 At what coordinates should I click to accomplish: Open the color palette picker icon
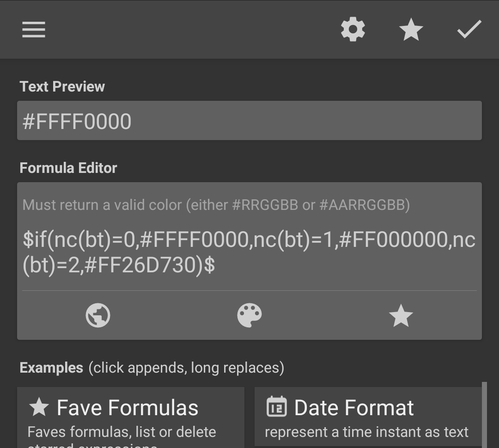[x=249, y=316]
